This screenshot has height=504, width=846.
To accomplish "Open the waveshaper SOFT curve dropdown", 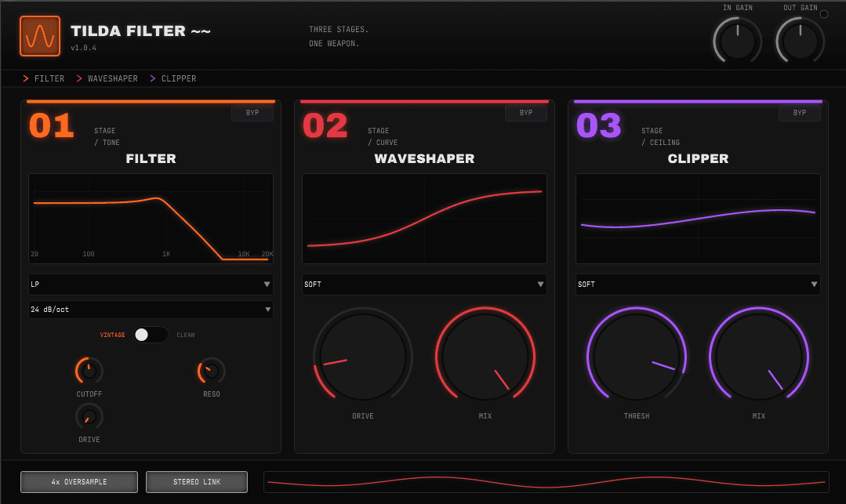I will 425,285.
